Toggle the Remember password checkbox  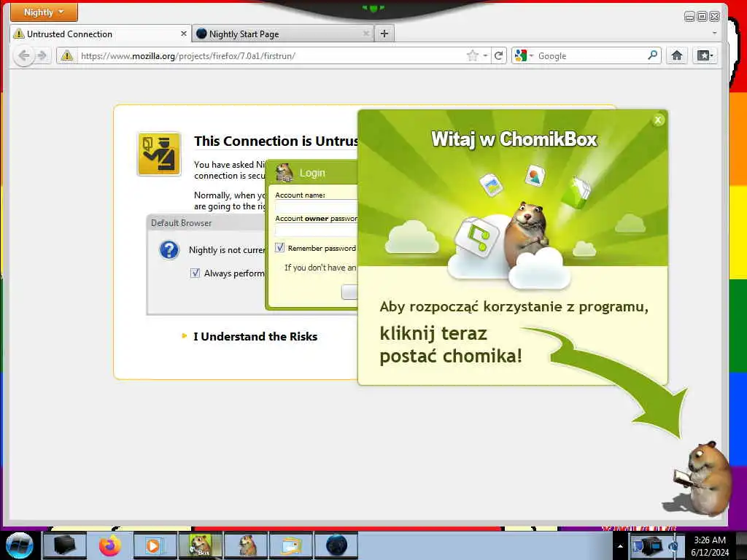click(x=279, y=248)
